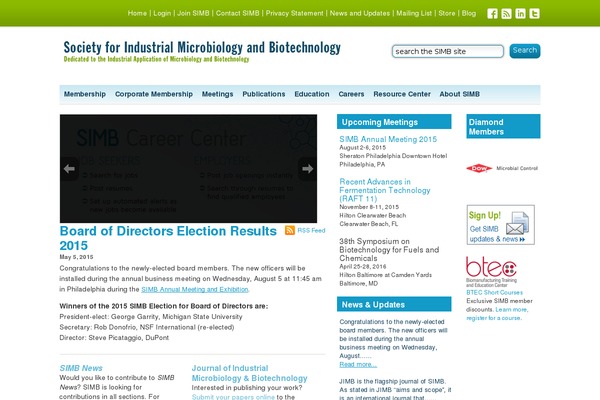Click register for a course link
Viewport: 600px width, 400px height.
point(494,318)
